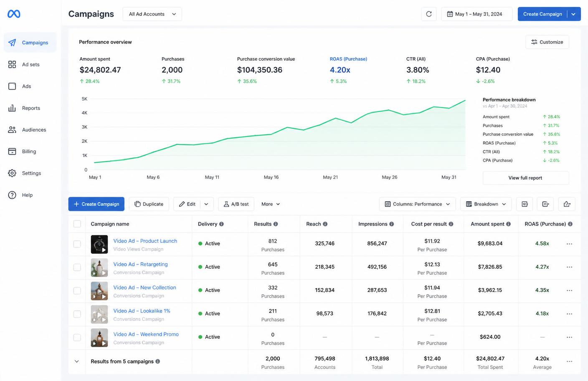Tick the select-all campaigns header checkbox

pos(77,224)
